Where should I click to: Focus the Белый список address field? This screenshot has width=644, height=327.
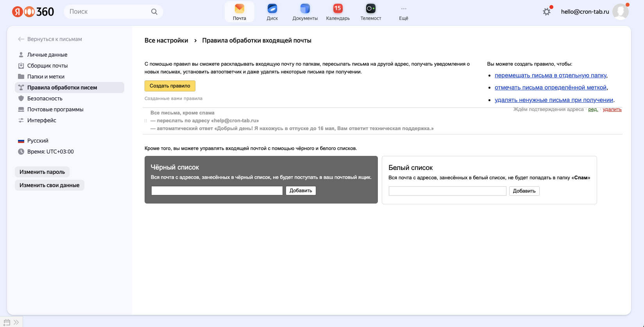pyautogui.click(x=447, y=191)
